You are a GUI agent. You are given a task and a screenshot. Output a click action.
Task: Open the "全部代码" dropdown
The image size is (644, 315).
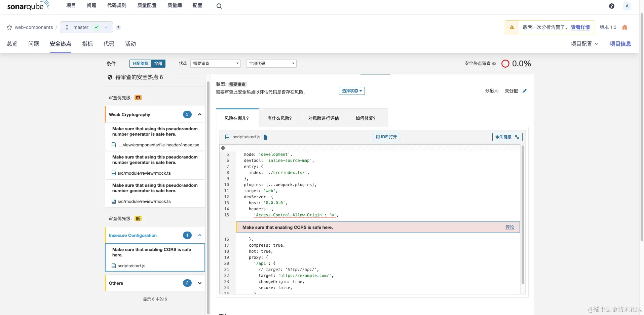point(271,64)
